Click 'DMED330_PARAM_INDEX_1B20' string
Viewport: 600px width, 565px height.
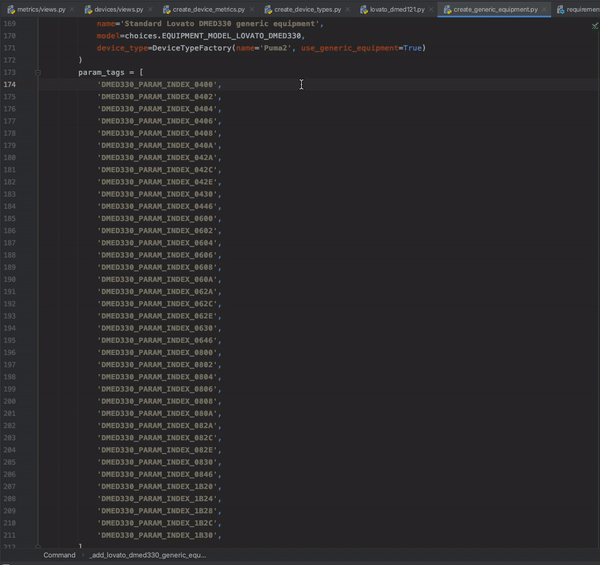point(157,487)
